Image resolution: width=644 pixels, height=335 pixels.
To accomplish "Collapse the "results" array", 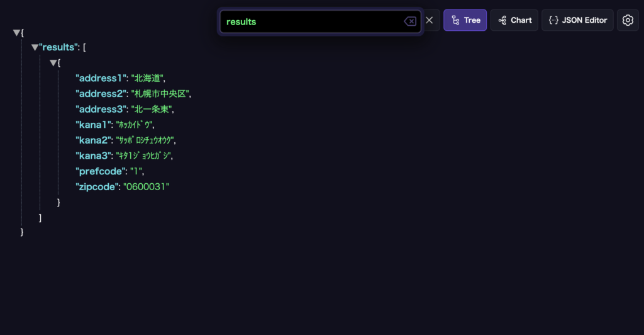I will click(35, 47).
